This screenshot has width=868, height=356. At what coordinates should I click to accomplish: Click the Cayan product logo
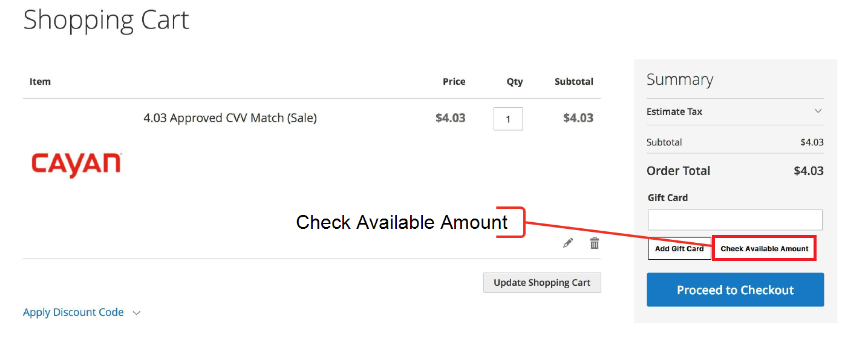pos(77,165)
